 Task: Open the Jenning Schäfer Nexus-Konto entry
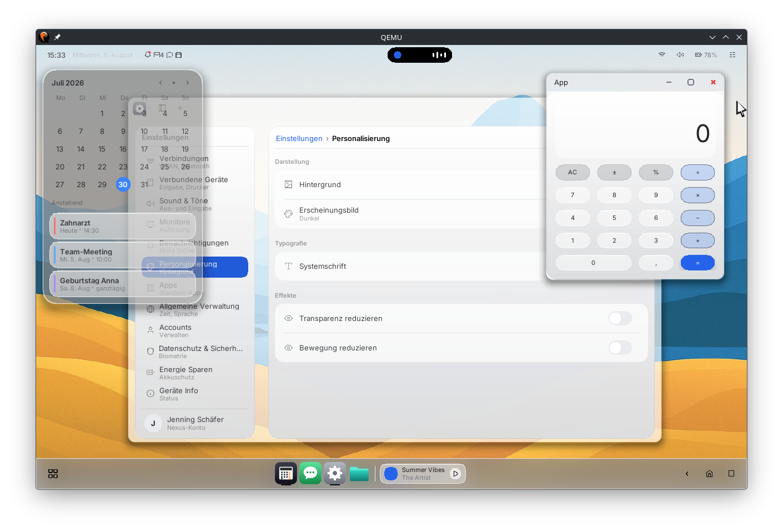[195, 423]
